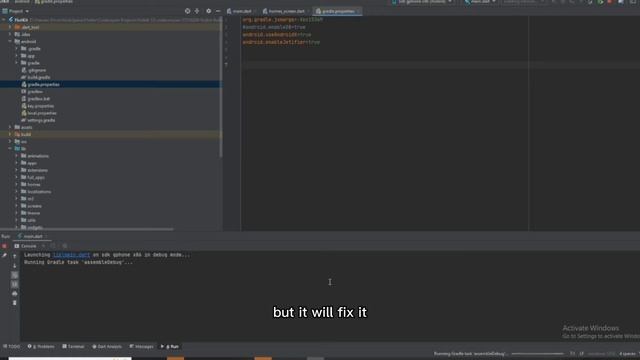Open the Console tab
This screenshot has height=360, width=640.
[25, 246]
